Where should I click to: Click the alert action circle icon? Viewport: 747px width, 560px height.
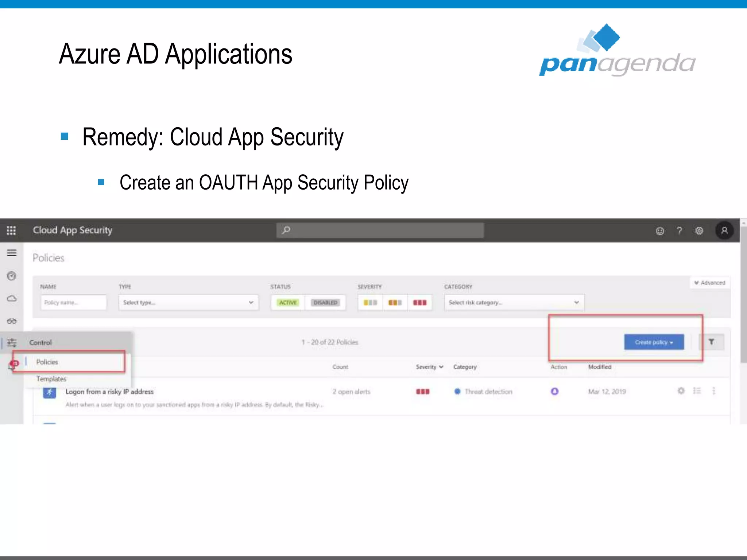tap(554, 392)
